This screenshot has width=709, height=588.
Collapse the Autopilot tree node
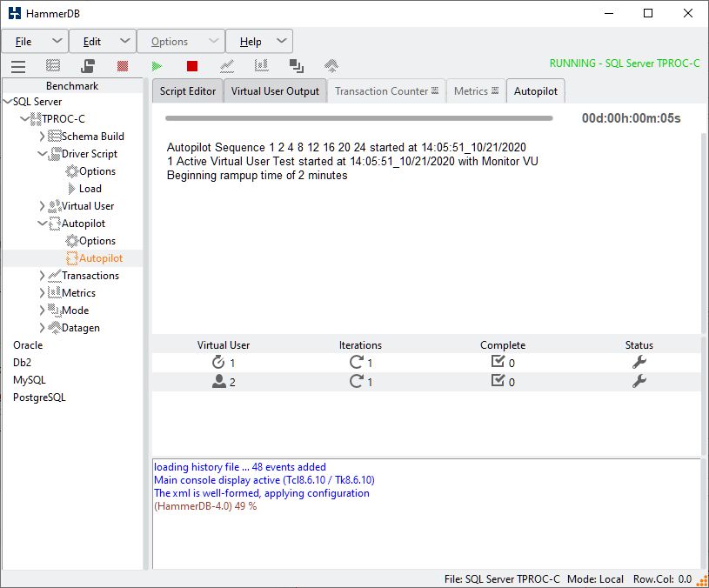42,224
